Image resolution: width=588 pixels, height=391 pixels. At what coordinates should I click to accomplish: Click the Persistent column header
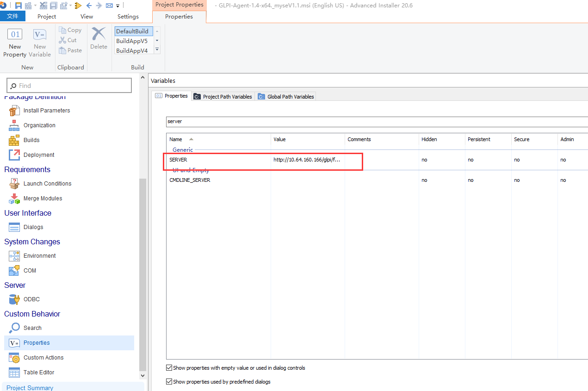[488, 139]
